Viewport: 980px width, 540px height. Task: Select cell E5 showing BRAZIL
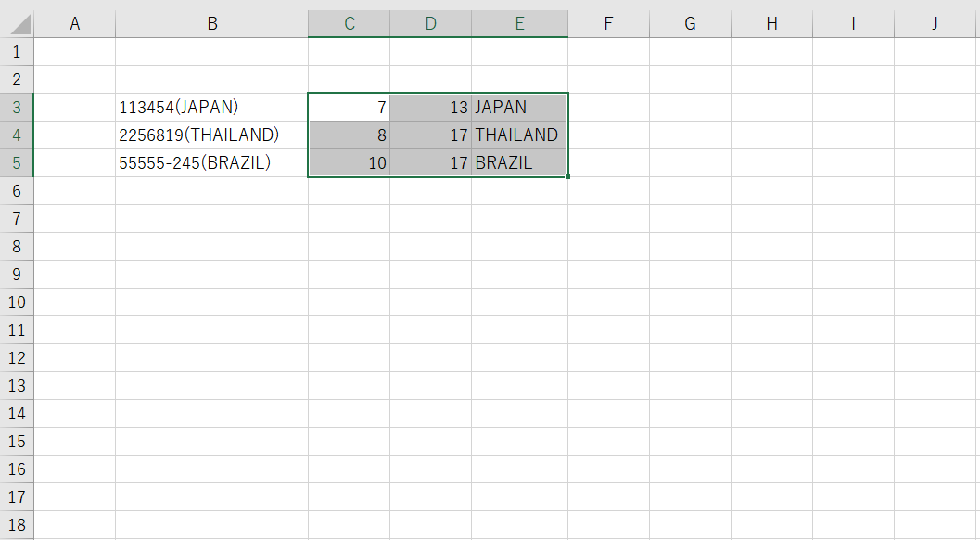pos(520,162)
